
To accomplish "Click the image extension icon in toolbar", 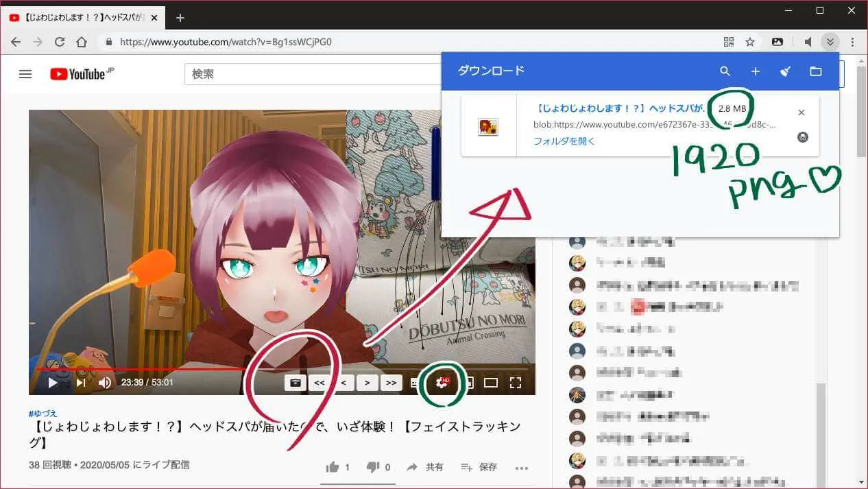I will tap(777, 42).
